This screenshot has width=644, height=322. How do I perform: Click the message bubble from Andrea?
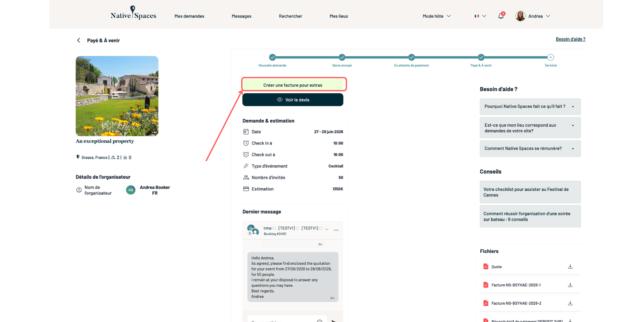pos(293,277)
